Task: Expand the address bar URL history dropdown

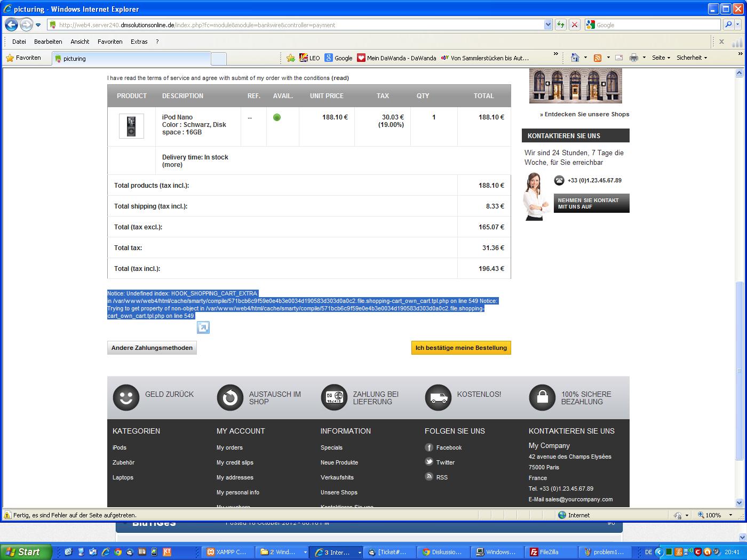Action: (x=548, y=25)
